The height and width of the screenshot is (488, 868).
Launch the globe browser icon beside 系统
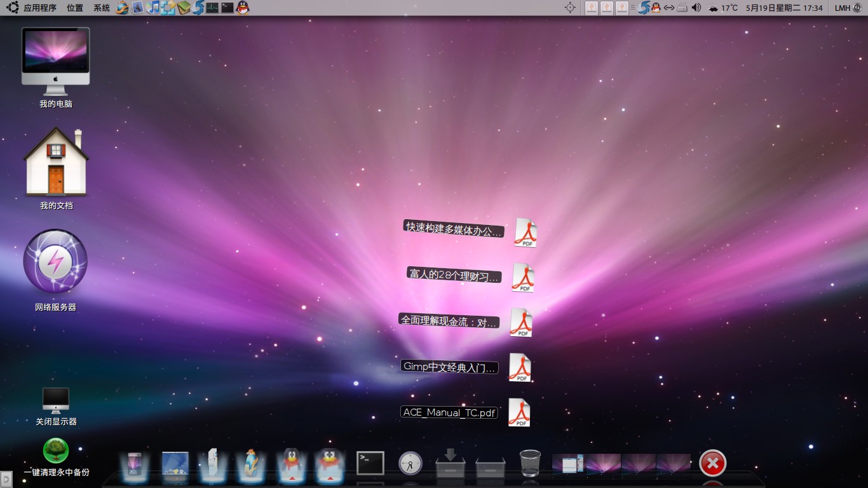click(123, 8)
